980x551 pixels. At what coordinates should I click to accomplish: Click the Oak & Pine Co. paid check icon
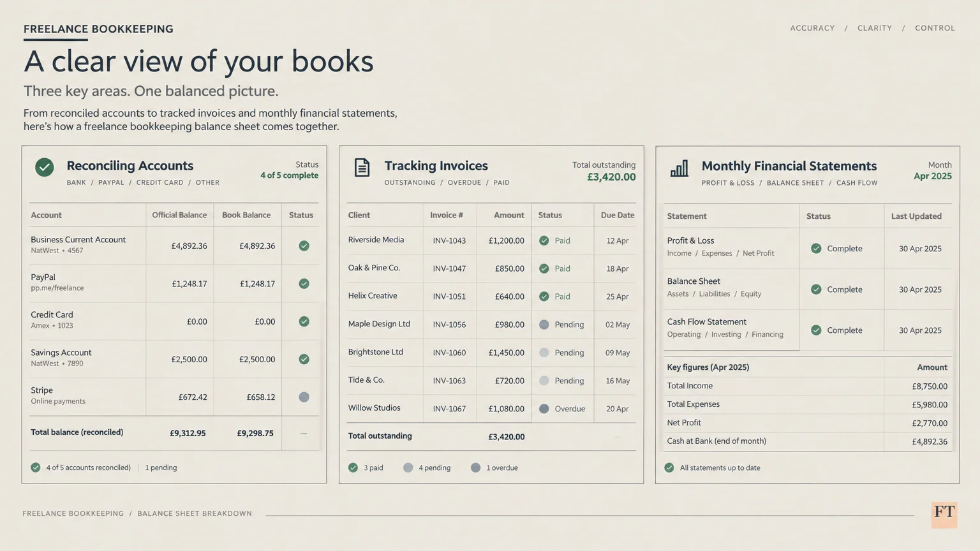(x=544, y=268)
